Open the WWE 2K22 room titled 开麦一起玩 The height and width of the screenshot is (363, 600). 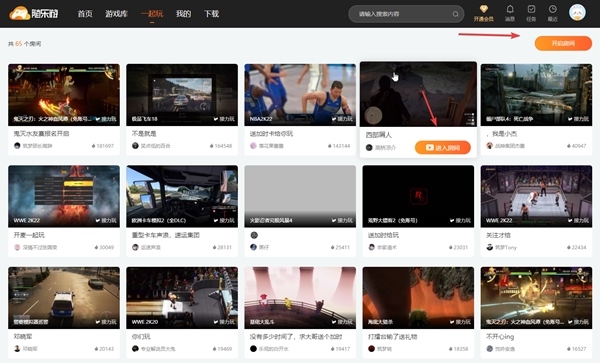64,196
